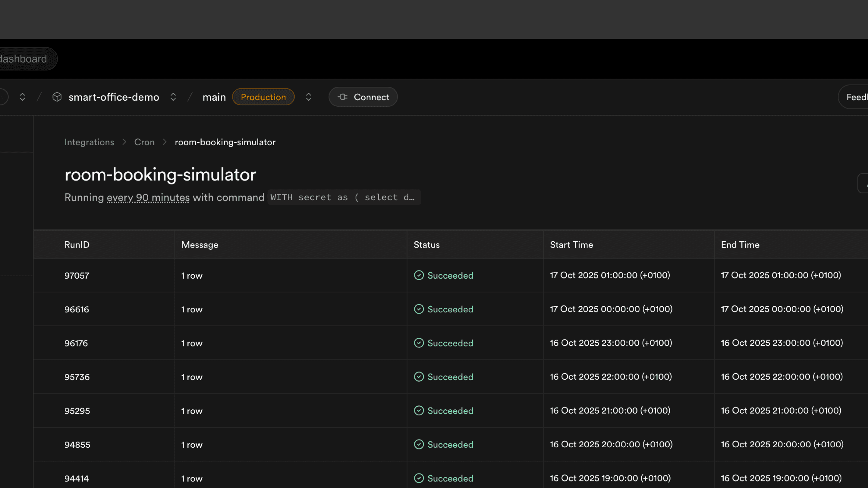The width and height of the screenshot is (868, 488).
Task: Open the main branch switcher chevrons
Action: pos(308,97)
